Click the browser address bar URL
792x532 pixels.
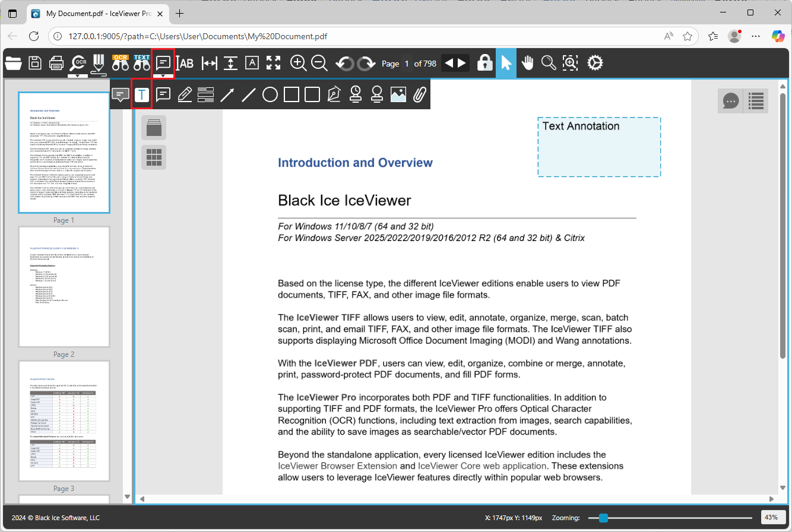pos(198,36)
